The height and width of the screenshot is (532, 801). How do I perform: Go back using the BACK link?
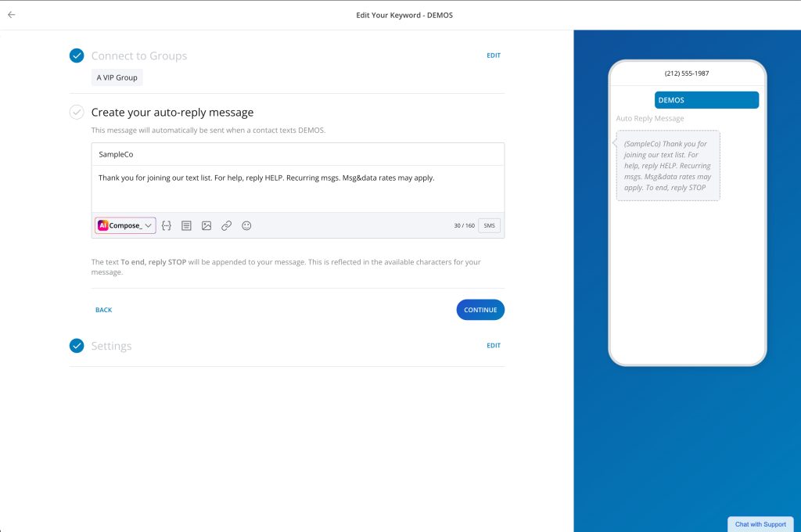(103, 310)
